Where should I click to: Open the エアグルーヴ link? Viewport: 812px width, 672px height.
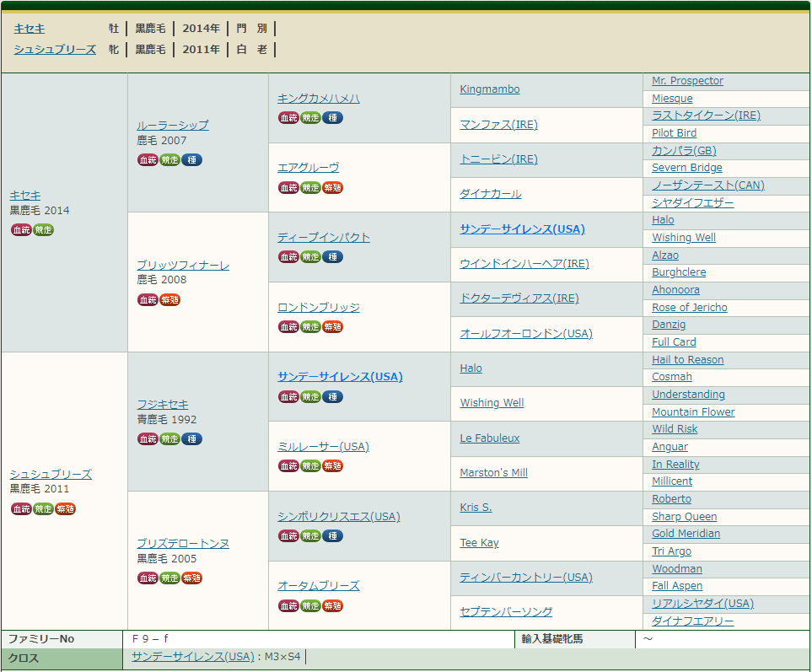(309, 168)
